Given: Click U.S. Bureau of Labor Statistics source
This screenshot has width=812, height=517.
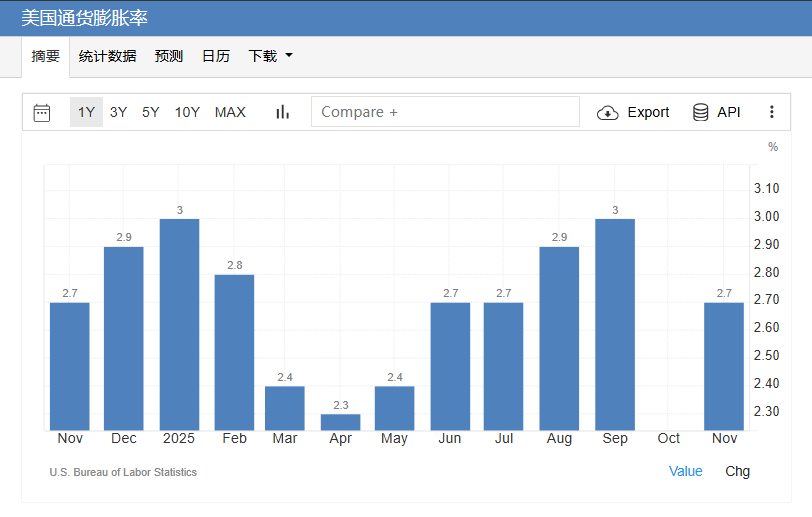Looking at the screenshot, I should 123,472.
